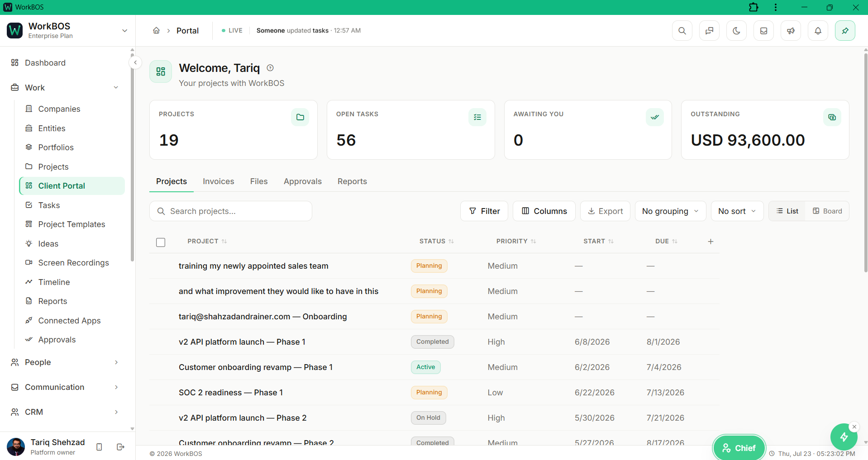Click the Filter button

click(484, 211)
